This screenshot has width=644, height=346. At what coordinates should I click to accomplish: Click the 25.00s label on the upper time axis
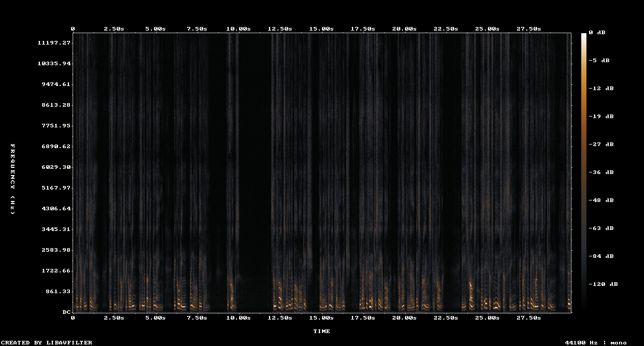click(x=487, y=29)
